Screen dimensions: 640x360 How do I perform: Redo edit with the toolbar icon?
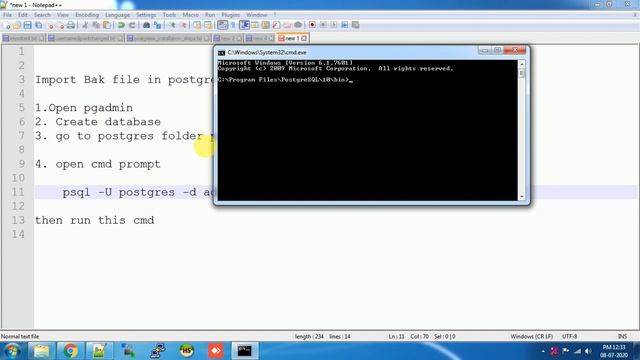tap(132, 25)
